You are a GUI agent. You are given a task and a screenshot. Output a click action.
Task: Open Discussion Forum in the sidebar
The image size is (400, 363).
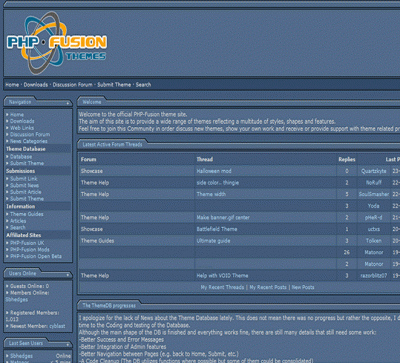pyautogui.click(x=30, y=135)
